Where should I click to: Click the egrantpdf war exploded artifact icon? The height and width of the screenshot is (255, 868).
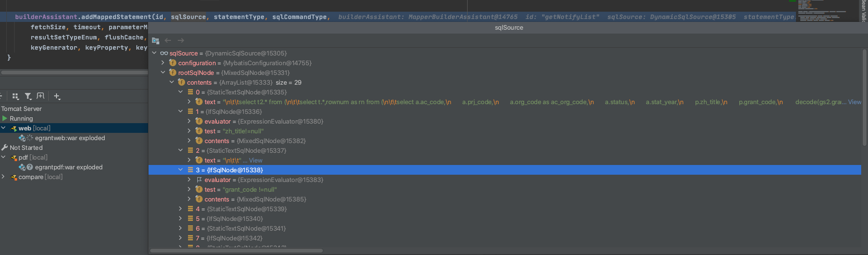tap(22, 167)
